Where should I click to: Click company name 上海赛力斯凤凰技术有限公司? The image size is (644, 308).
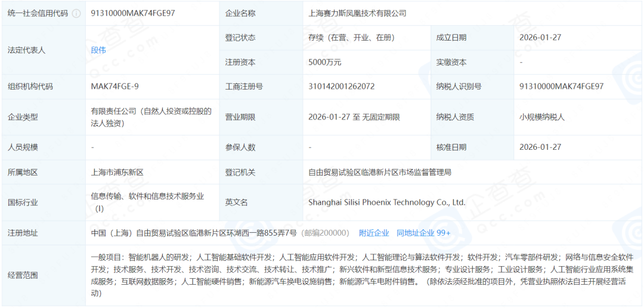(357, 13)
